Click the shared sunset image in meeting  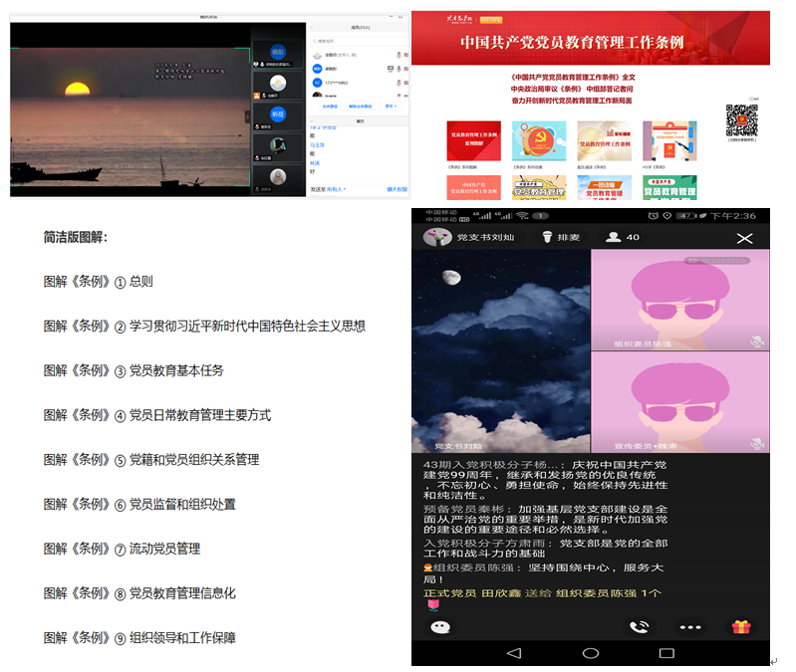pos(130,116)
